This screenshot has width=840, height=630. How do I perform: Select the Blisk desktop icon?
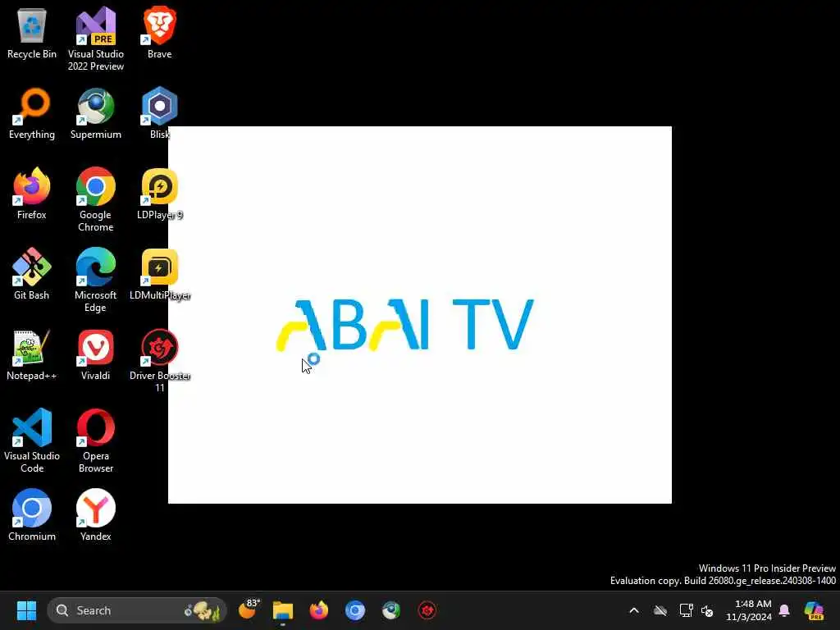(x=160, y=113)
